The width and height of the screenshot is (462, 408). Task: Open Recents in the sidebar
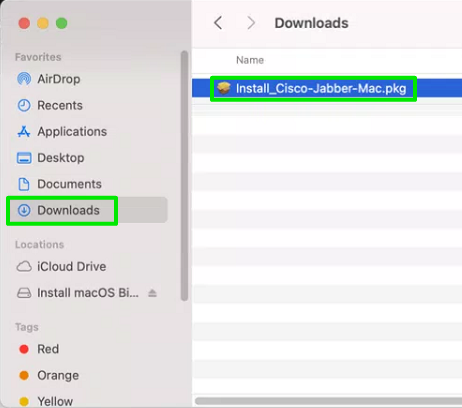click(60, 105)
